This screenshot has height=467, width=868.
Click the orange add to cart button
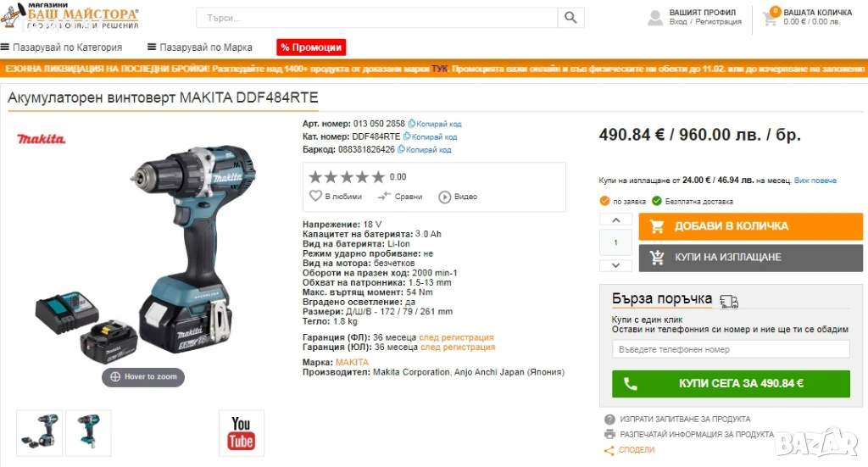point(751,226)
